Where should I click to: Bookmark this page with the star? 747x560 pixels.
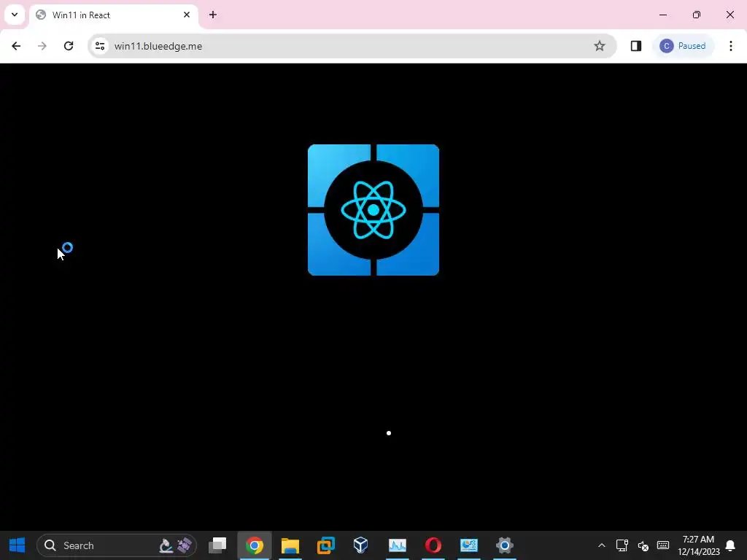click(x=600, y=46)
